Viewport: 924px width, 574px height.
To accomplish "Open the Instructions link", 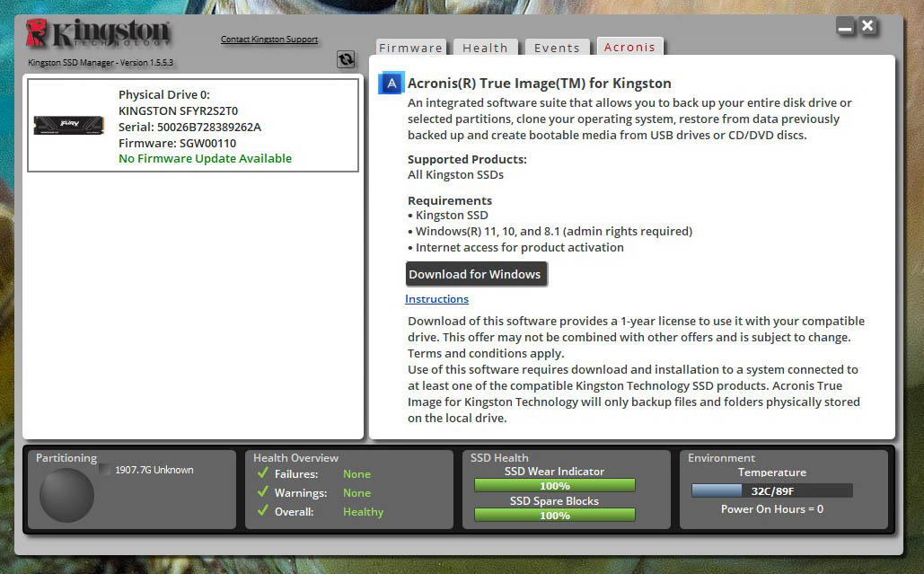I will pyautogui.click(x=436, y=299).
